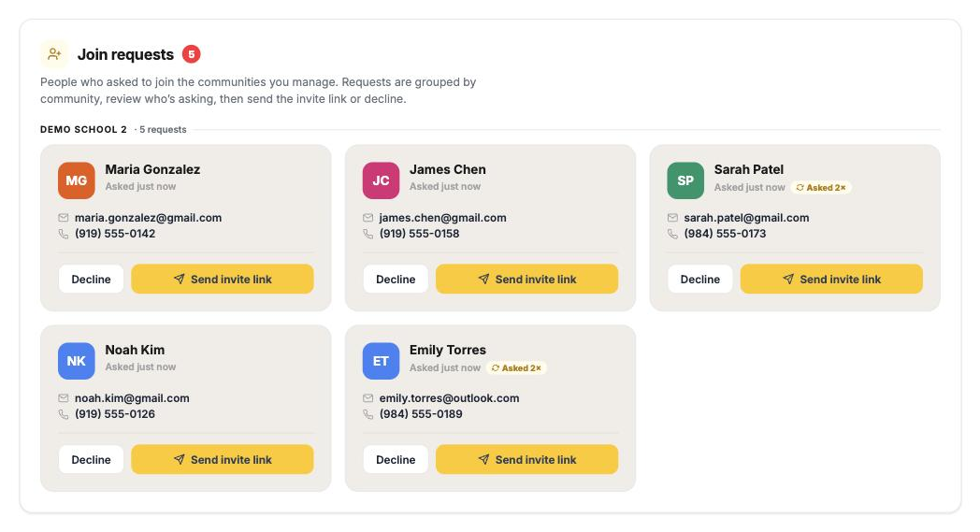
Task: Send invite link to James Chen
Action: click(526, 280)
